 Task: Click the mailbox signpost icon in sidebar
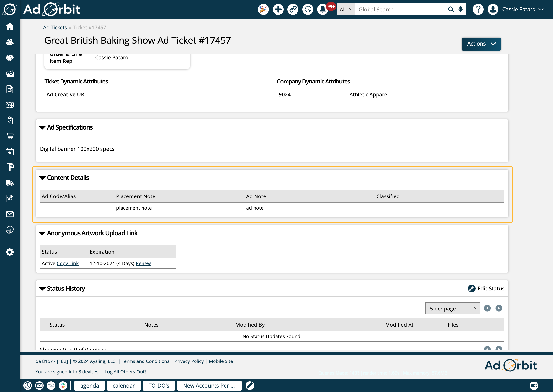[x=10, y=167]
